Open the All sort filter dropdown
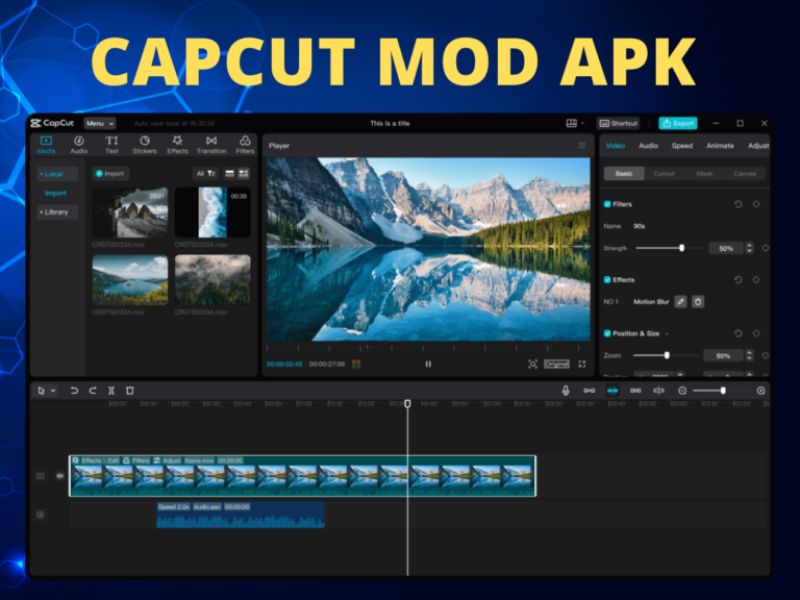The height and width of the screenshot is (600, 800). (x=206, y=173)
